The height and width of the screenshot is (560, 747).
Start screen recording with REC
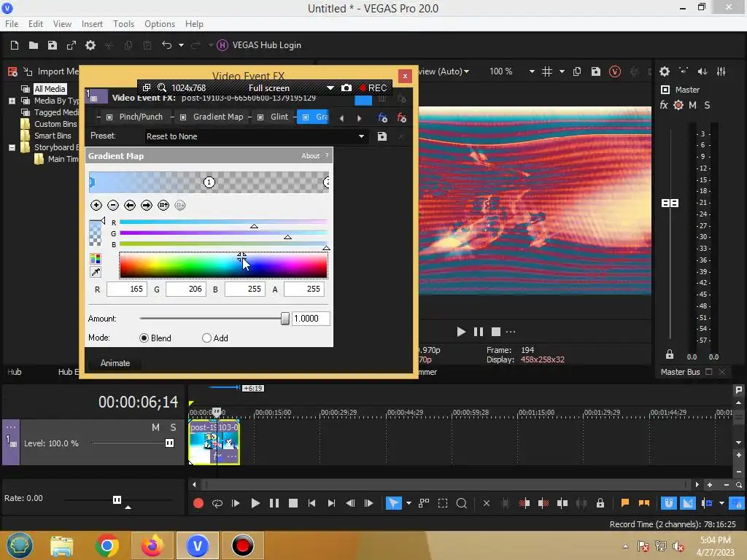(373, 88)
